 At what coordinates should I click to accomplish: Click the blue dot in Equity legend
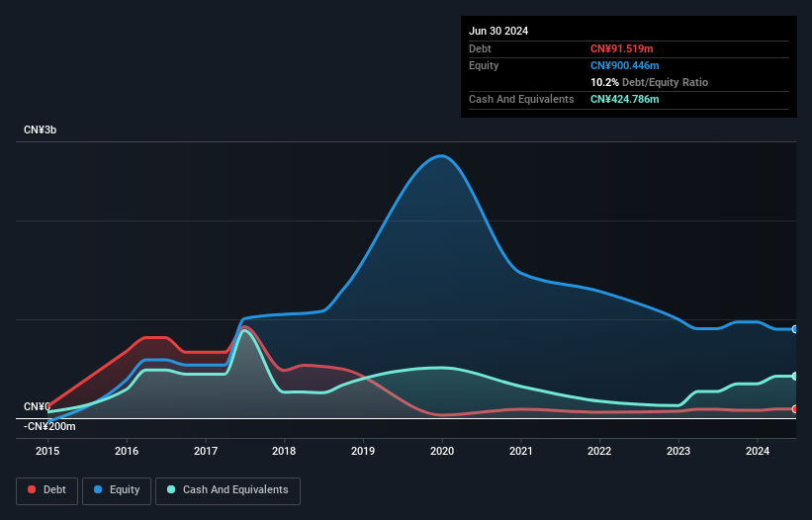(x=99, y=490)
